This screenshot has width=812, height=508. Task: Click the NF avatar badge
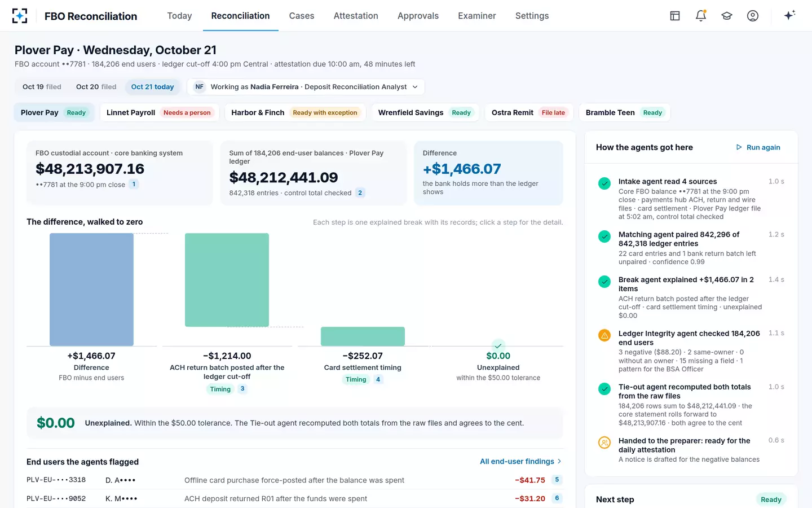[x=200, y=87]
